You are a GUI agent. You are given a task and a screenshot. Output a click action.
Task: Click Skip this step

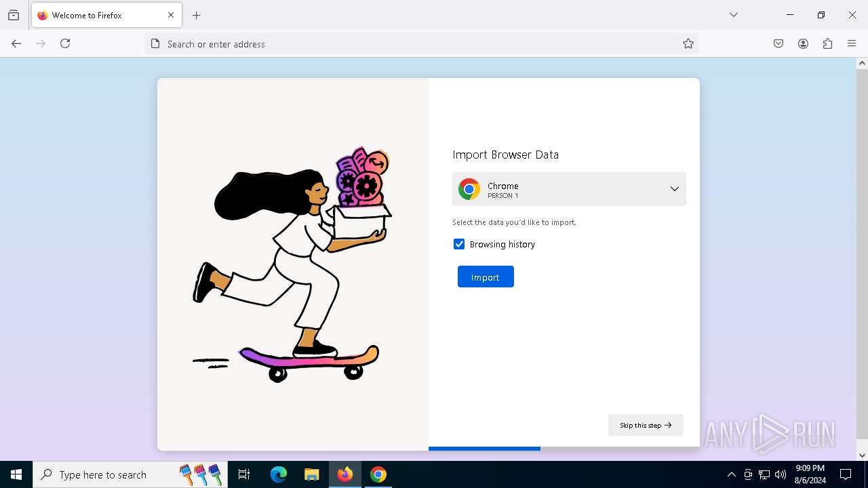click(x=646, y=425)
